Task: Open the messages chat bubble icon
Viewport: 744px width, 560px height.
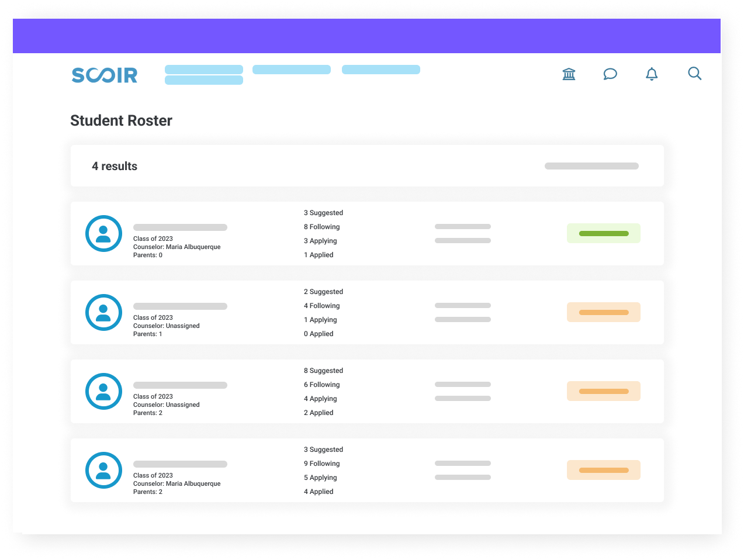Action: (x=610, y=74)
